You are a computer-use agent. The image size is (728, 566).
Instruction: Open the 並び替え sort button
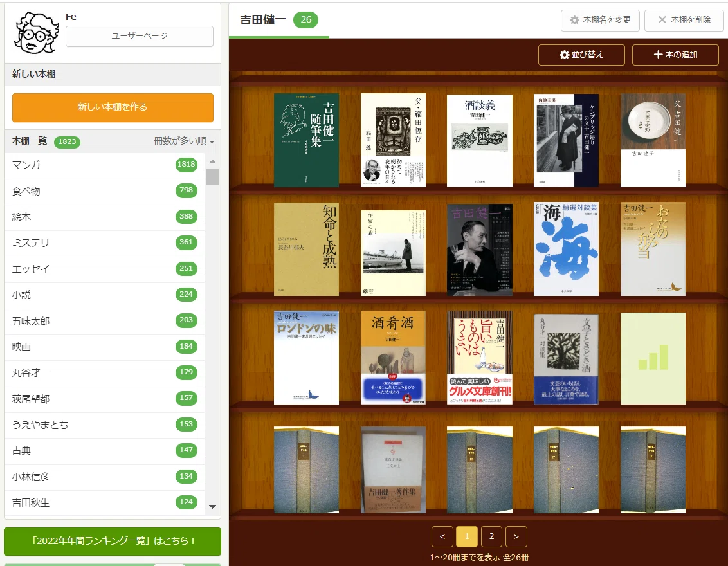point(581,55)
